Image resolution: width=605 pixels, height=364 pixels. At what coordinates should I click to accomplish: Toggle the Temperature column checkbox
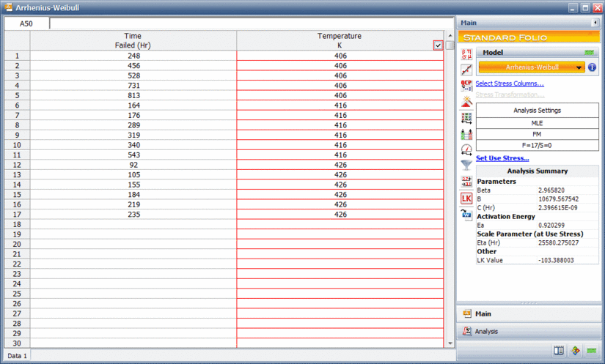[438, 45]
